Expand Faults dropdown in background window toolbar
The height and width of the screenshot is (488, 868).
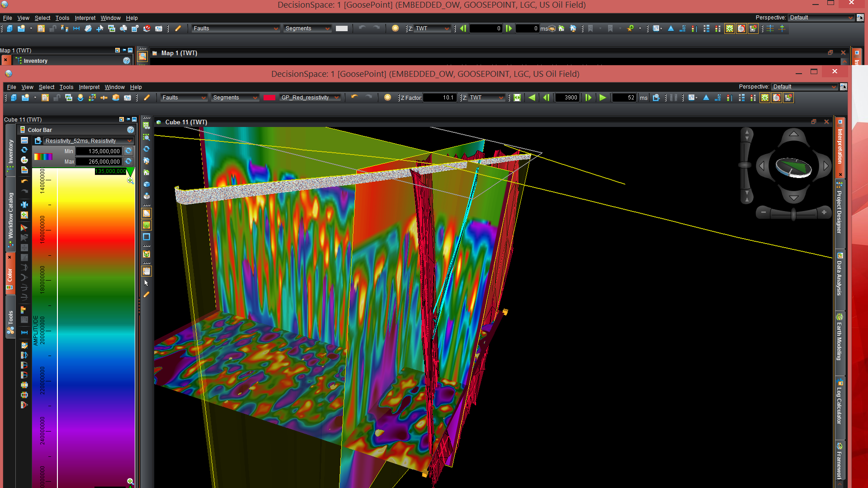[x=235, y=28]
